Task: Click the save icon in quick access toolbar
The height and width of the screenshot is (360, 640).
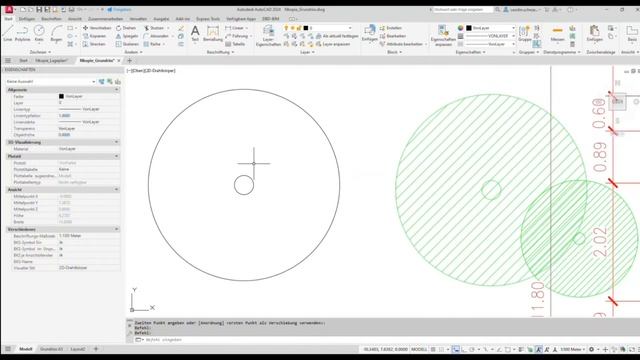Action: [x=39, y=9]
